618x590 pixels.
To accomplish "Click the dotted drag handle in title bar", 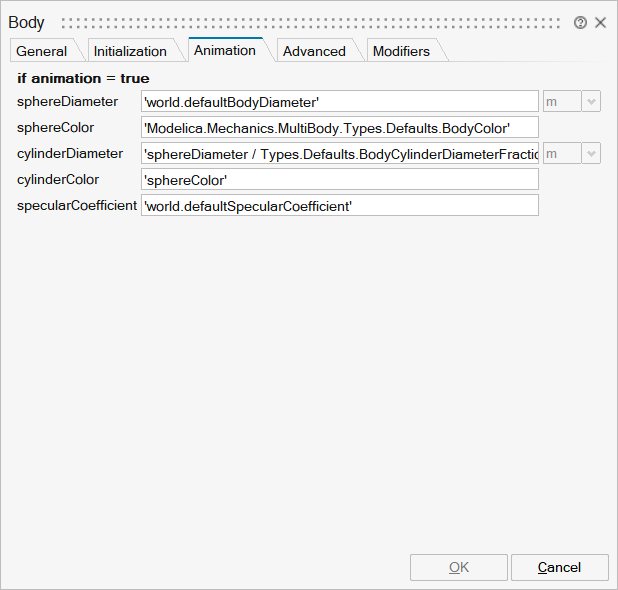I will (x=312, y=22).
